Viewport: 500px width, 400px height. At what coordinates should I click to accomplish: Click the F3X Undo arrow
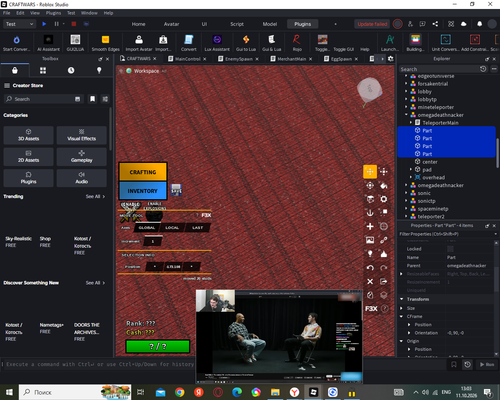point(370,268)
